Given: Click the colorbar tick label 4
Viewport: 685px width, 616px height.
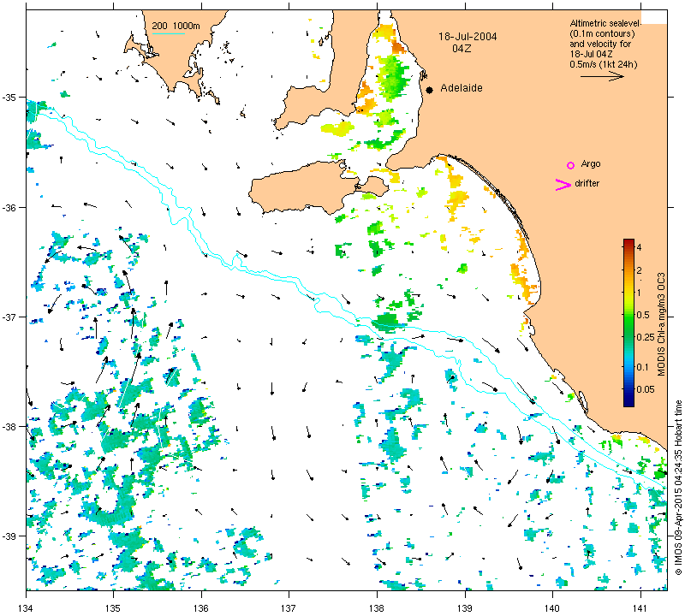Looking at the screenshot, I should tap(639, 247).
